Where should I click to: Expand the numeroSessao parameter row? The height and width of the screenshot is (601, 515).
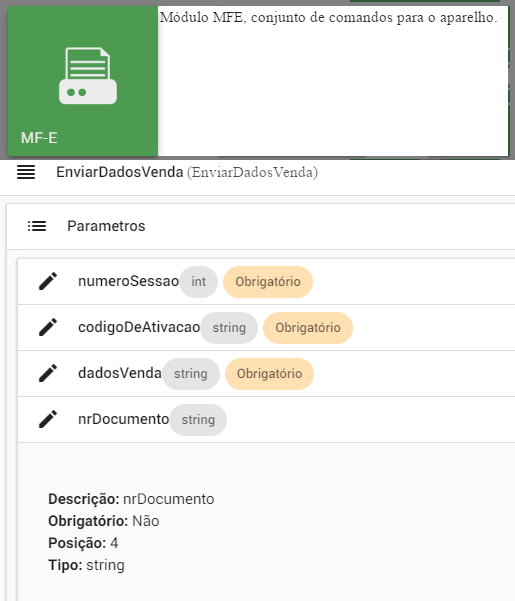coord(266,282)
